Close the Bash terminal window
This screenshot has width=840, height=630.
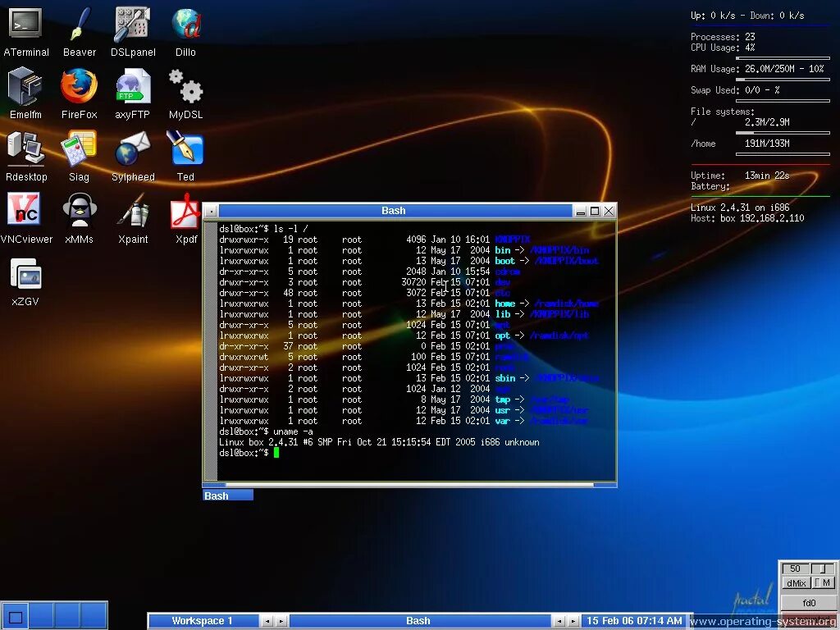click(609, 211)
